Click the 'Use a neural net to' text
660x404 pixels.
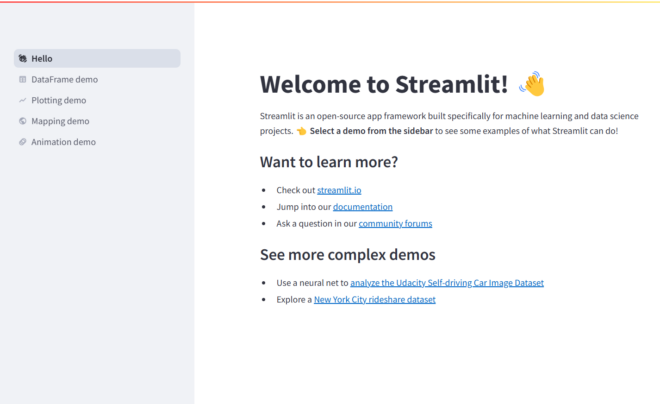(312, 283)
